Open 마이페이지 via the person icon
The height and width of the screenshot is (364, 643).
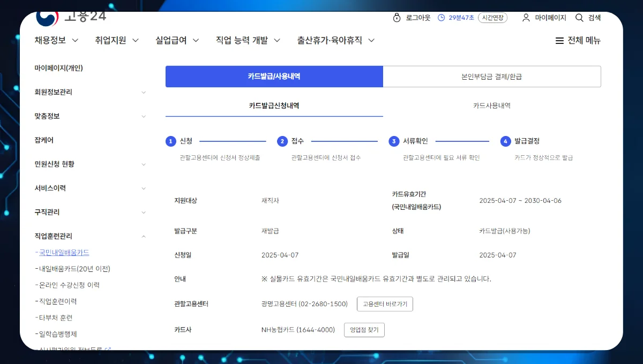click(526, 18)
